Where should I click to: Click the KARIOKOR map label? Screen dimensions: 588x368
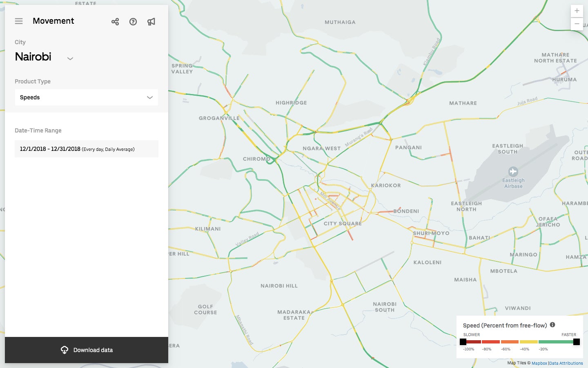pyautogui.click(x=386, y=185)
